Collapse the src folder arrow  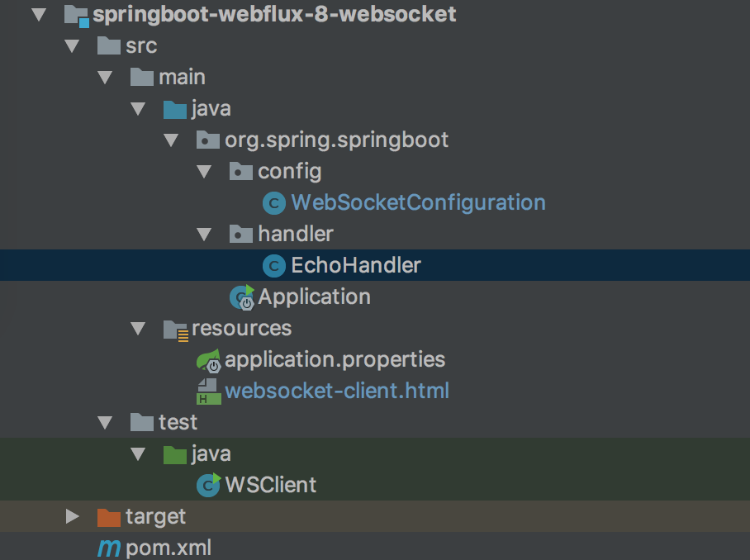pos(72,46)
